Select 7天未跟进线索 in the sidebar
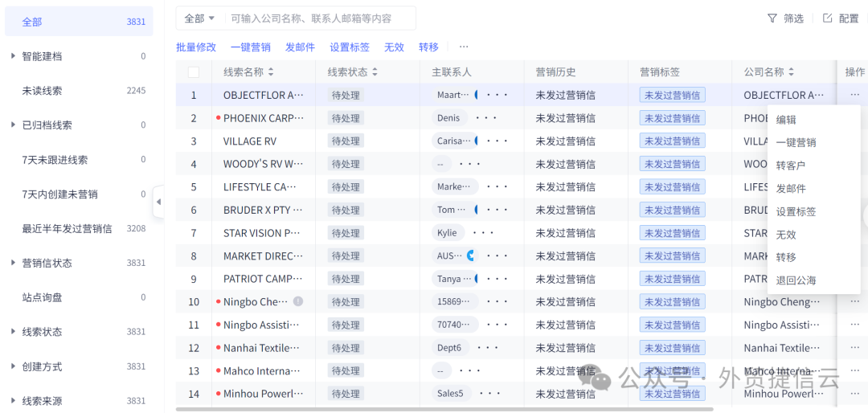Image resolution: width=868 pixels, height=413 pixels. pyautogui.click(x=79, y=160)
